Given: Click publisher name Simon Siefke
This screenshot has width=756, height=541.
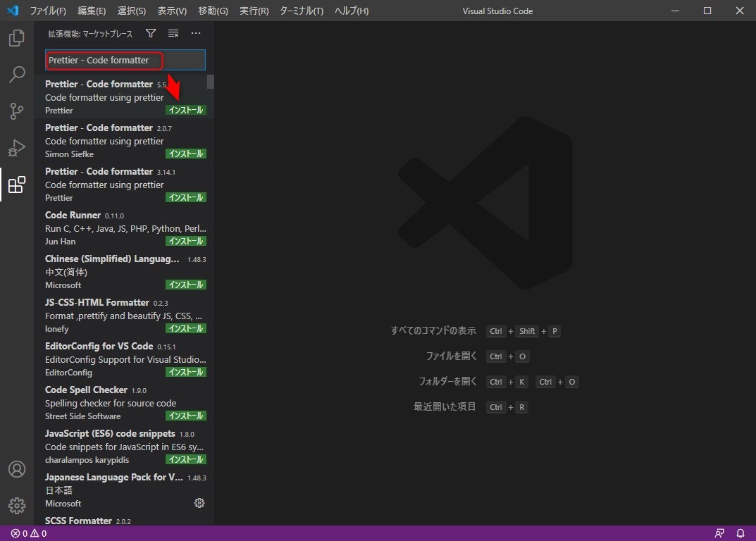Looking at the screenshot, I should (70, 154).
